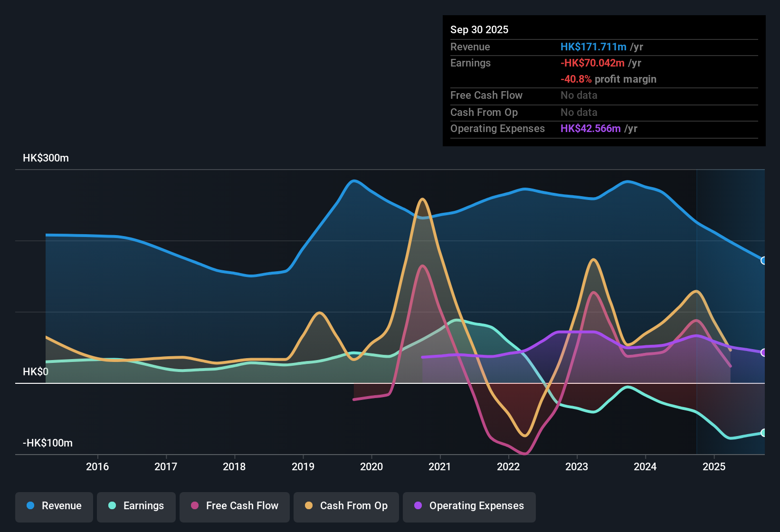Image resolution: width=780 pixels, height=532 pixels.
Task: Select the pink Free Cash Flow legend dot
Action: tap(194, 506)
